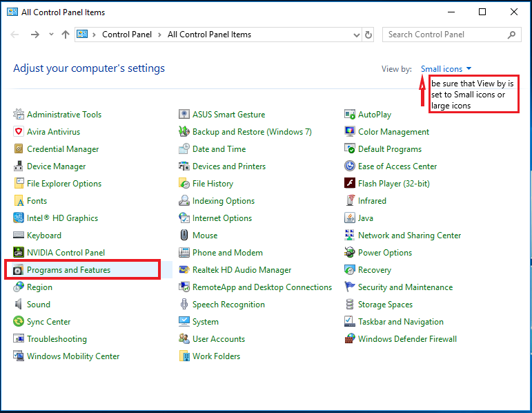Click the Date and Time clock icon
The height and width of the screenshot is (413, 532).
coord(184,148)
